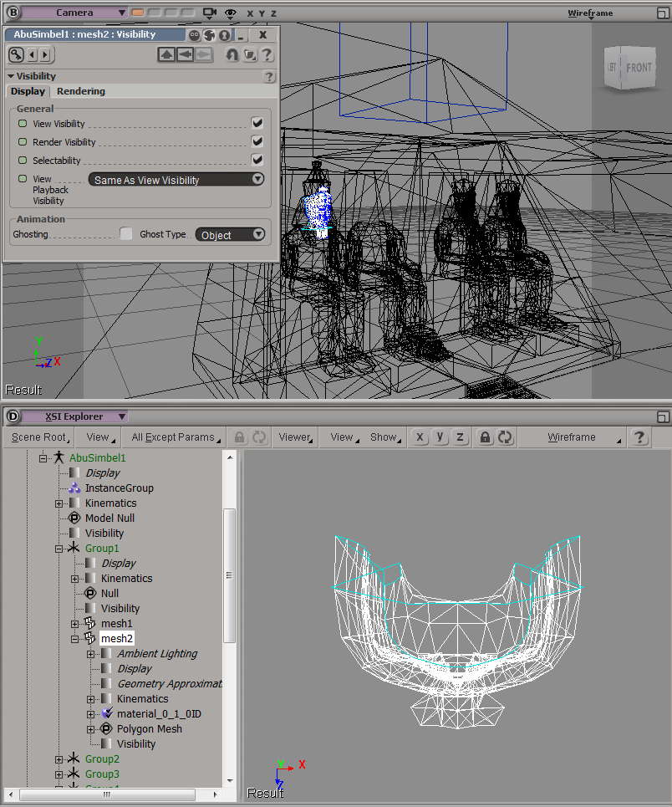The height and width of the screenshot is (807, 672).
Task: Click the refresh icon right of the black lock
Action: click(x=506, y=437)
